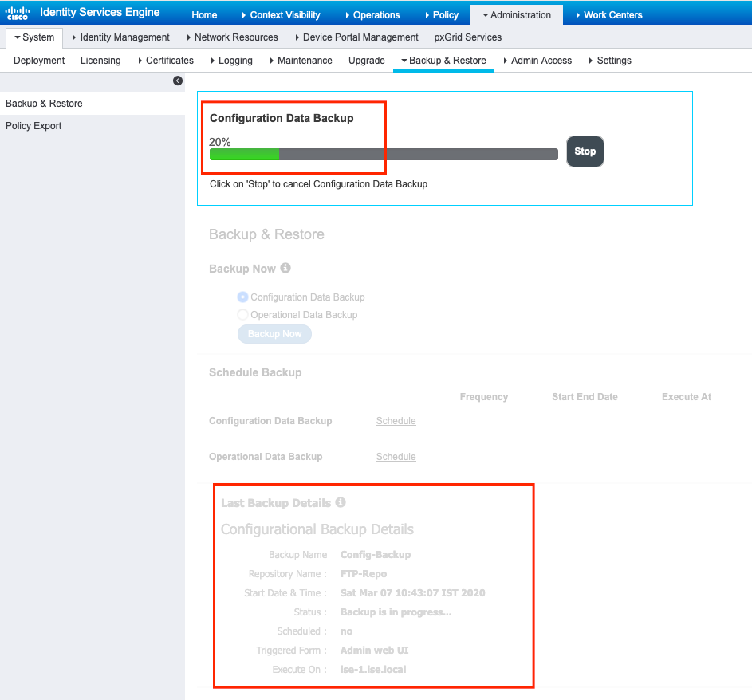Expand the Context Visibility menu
752x700 pixels.
coord(281,15)
